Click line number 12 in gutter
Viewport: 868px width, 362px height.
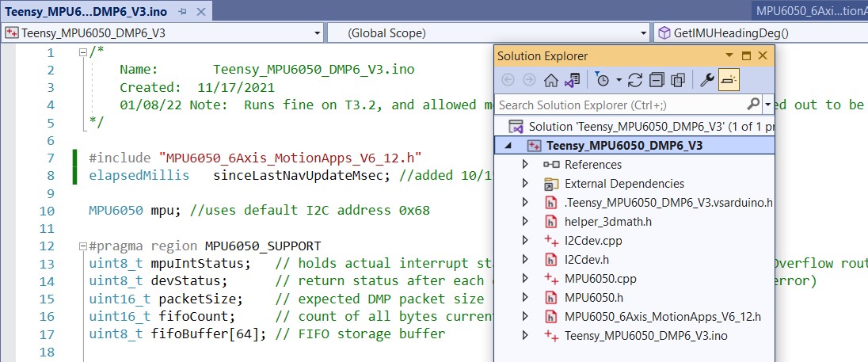point(48,246)
